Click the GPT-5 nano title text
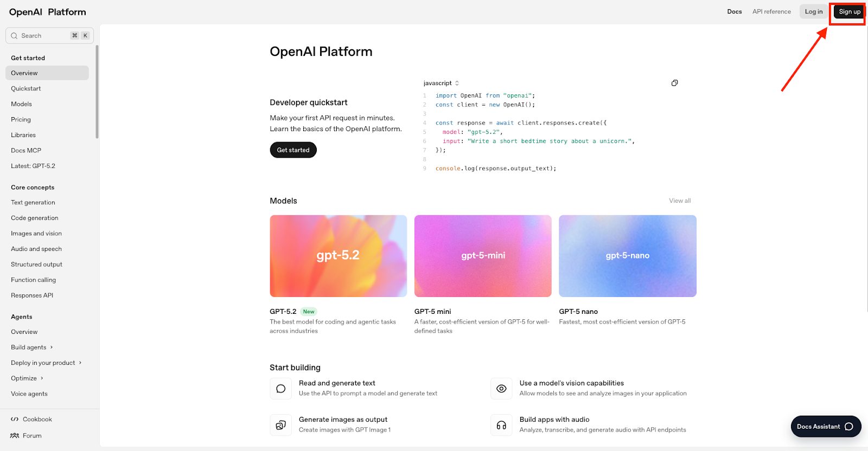This screenshot has width=868, height=451. [578, 312]
